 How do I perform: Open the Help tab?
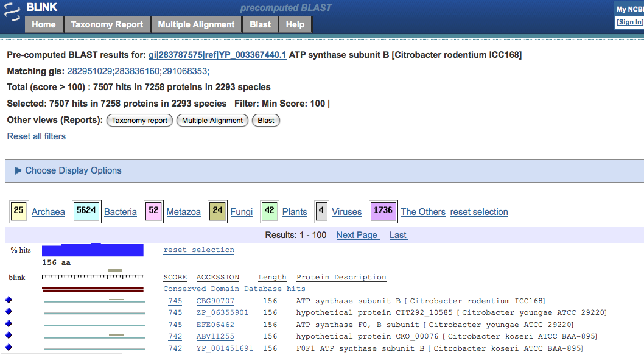pyautogui.click(x=295, y=24)
